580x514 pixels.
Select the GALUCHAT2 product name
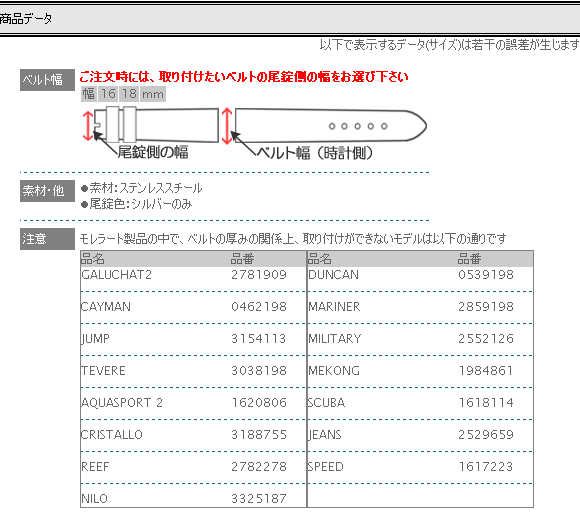117,275
